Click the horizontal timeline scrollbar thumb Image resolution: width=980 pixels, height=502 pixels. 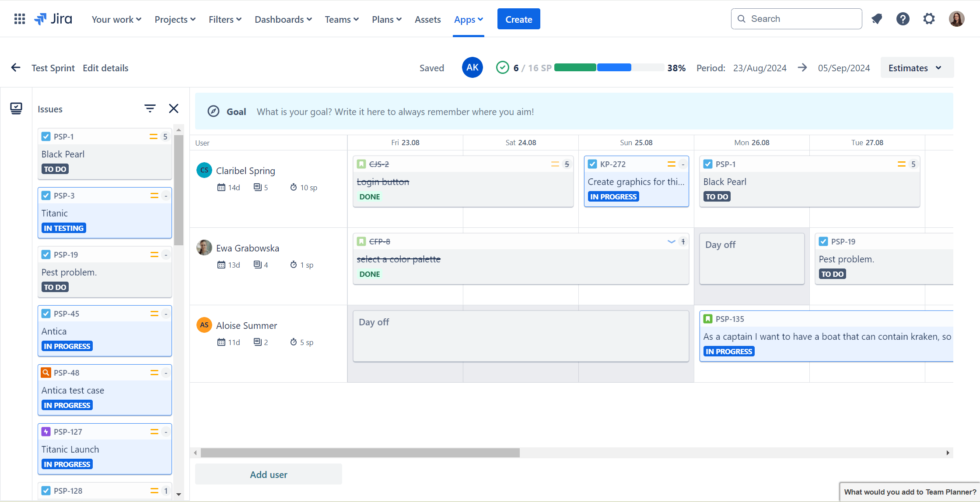pos(360,453)
